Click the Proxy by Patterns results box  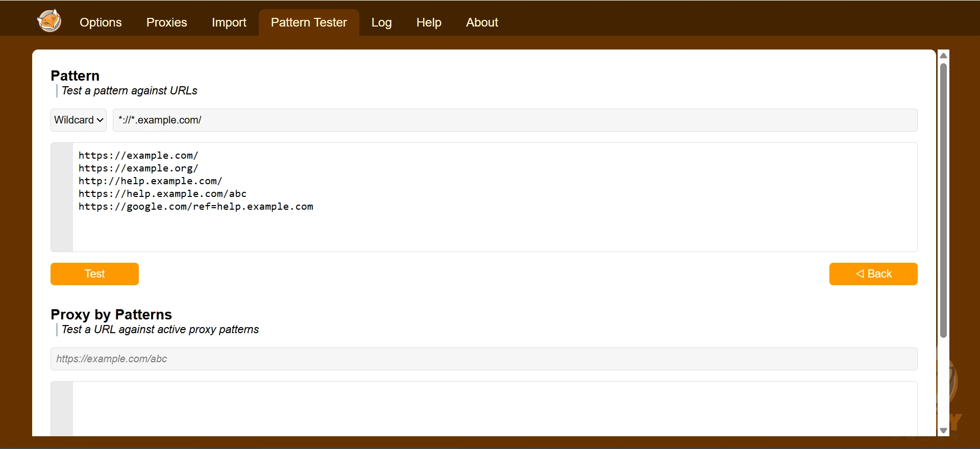point(494,408)
